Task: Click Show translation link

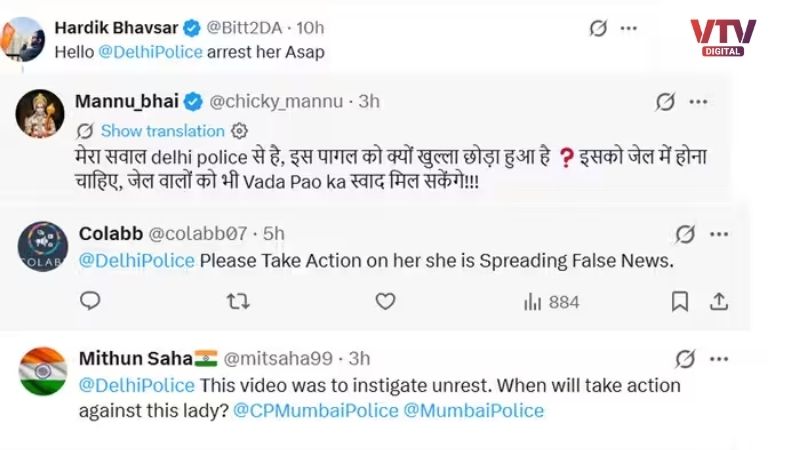Action: click(x=163, y=131)
